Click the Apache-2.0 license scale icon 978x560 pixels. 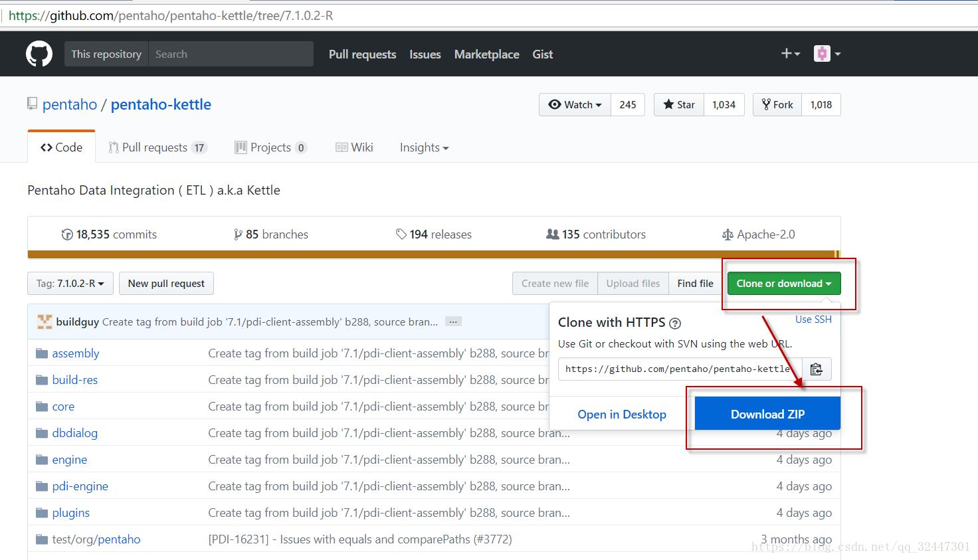pyautogui.click(x=728, y=234)
